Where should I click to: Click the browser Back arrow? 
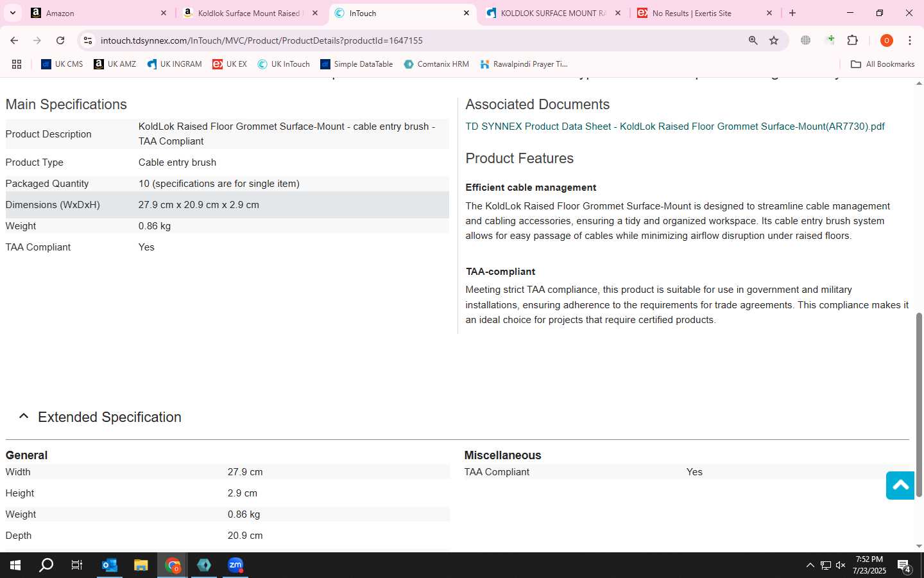[x=14, y=40]
